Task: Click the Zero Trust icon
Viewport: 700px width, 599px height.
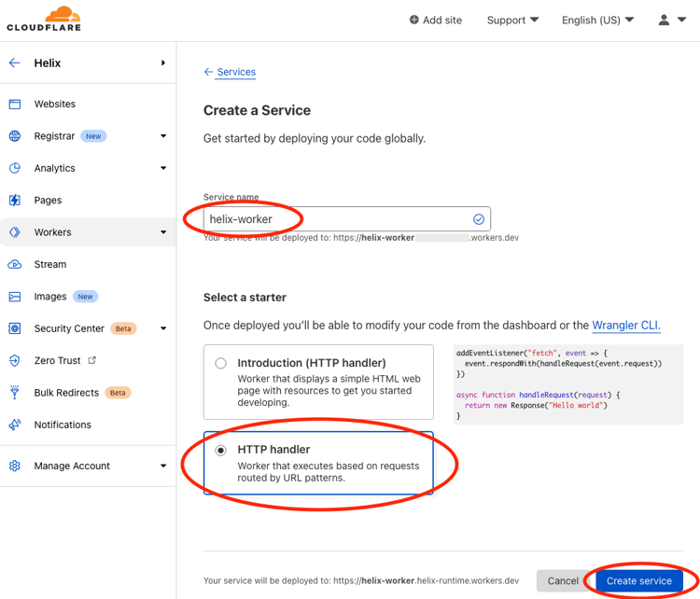Action: 15,361
